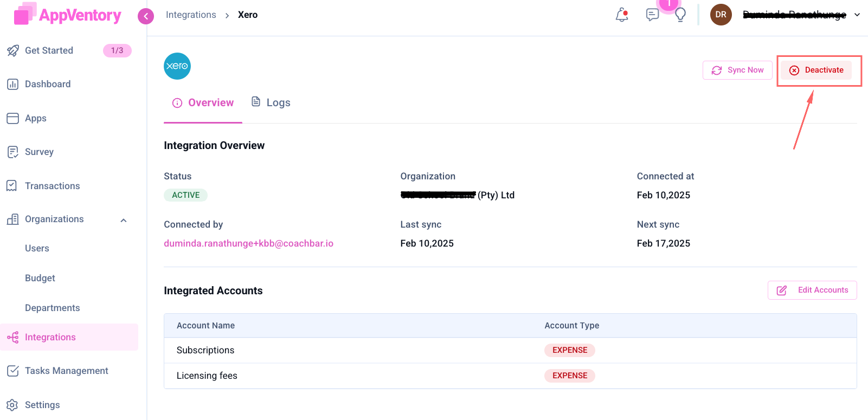The width and height of the screenshot is (868, 420).
Task: Expand the user account dropdown arrow
Action: click(857, 15)
